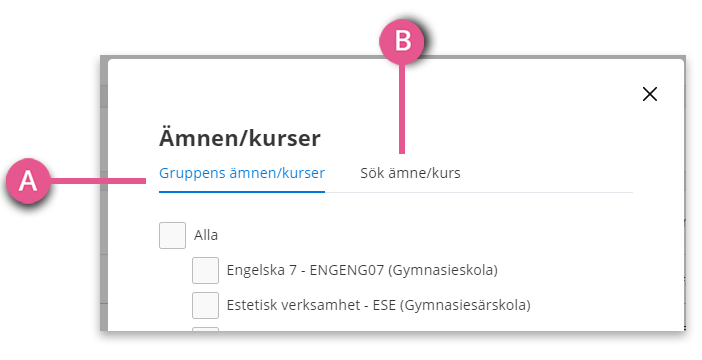Toggle the partially visible checkbox below Estetisk verksamhet
The height and width of the screenshot is (360, 702).
pos(205,329)
